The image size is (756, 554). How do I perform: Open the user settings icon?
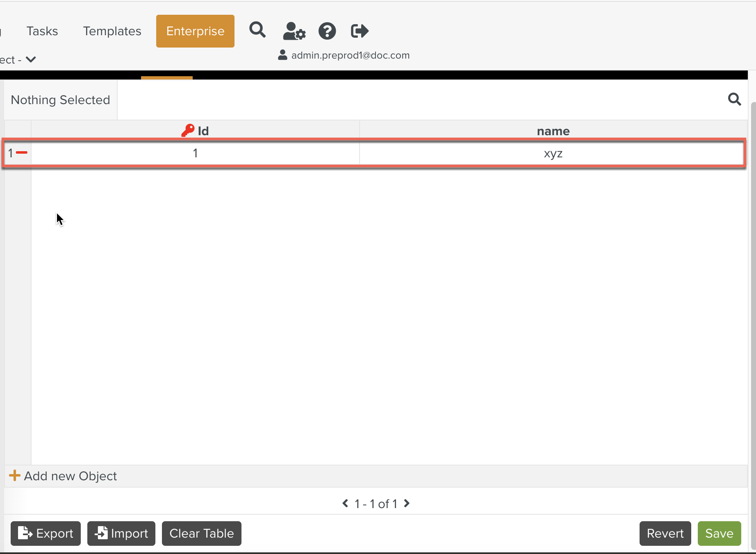[x=294, y=31]
